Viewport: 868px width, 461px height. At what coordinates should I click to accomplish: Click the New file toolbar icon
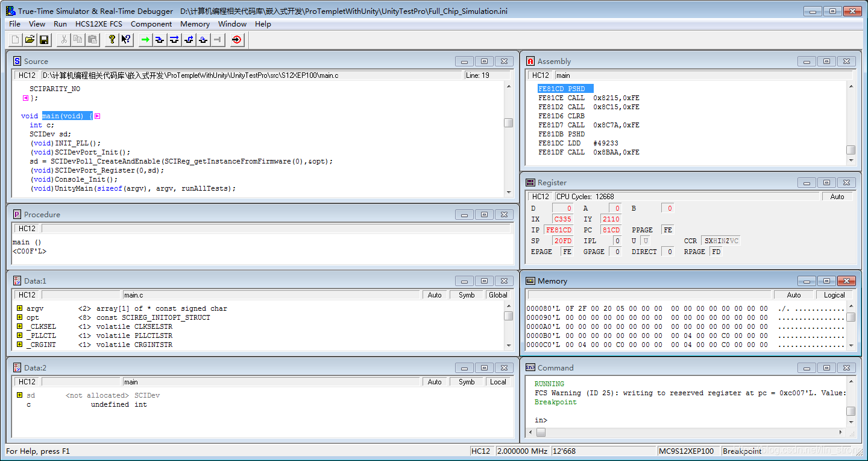point(16,40)
